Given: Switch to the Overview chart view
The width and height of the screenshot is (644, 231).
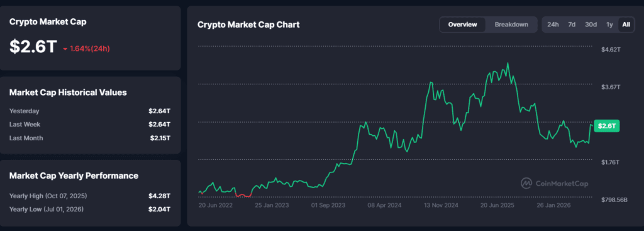Looking at the screenshot, I should [x=462, y=25].
